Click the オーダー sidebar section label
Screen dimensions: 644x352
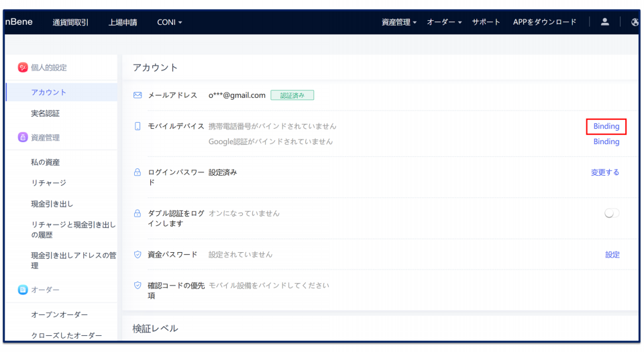[x=45, y=290]
